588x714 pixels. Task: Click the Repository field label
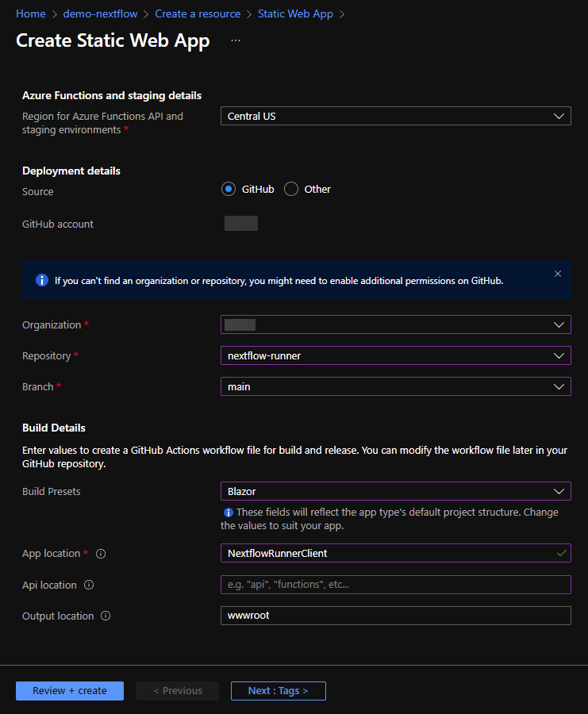[47, 356]
